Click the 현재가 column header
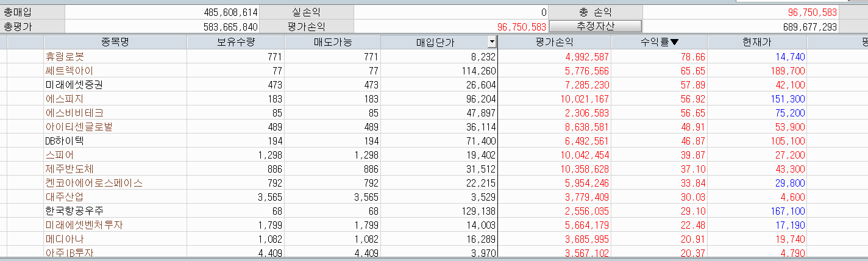Image resolution: width=868 pixels, height=261 pixels. pyautogui.click(x=756, y=42)
